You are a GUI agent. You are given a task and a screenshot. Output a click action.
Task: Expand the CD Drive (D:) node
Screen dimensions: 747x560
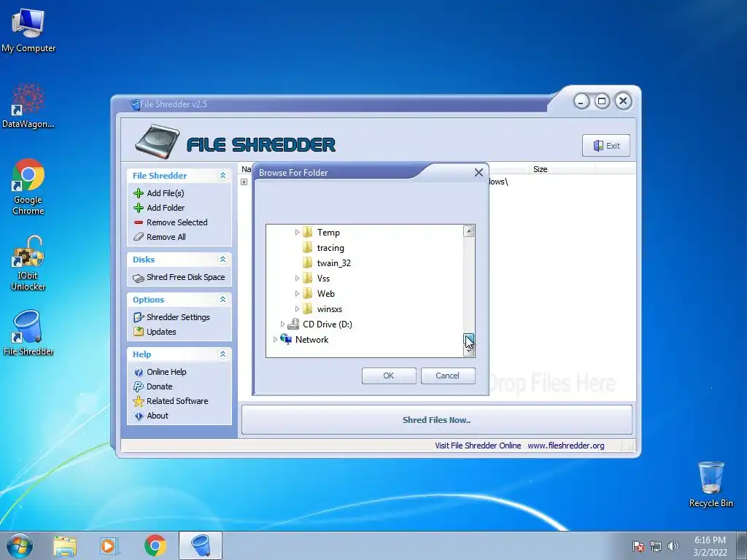tap(282, 324)
